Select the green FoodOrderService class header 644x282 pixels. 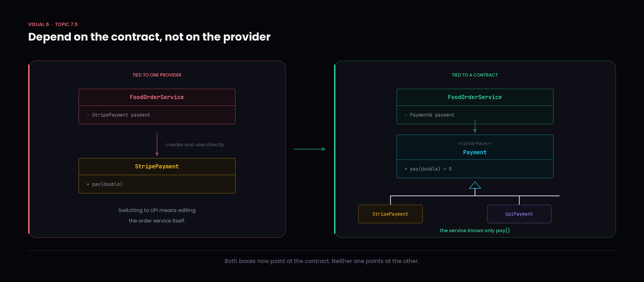click(x=475, y=97)
